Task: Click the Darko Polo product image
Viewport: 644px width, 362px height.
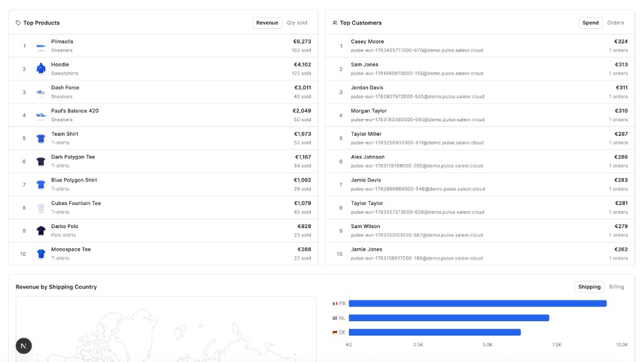Action: [x=41, y=231]
